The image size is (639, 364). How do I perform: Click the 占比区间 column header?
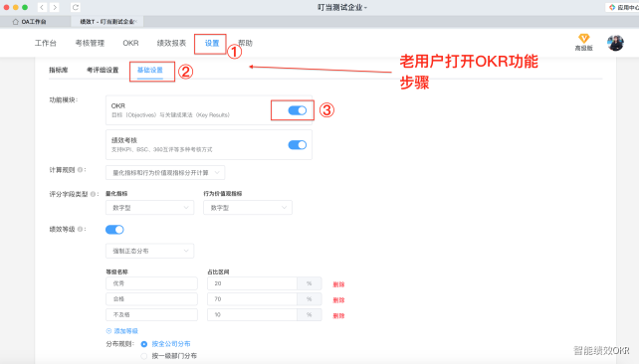[218, 272]
